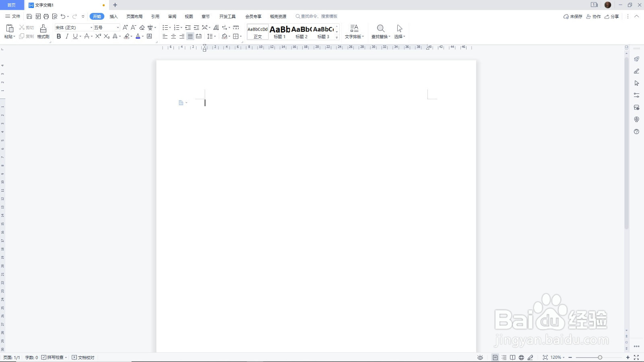Enter full screen mode icon

coord(636,357)
